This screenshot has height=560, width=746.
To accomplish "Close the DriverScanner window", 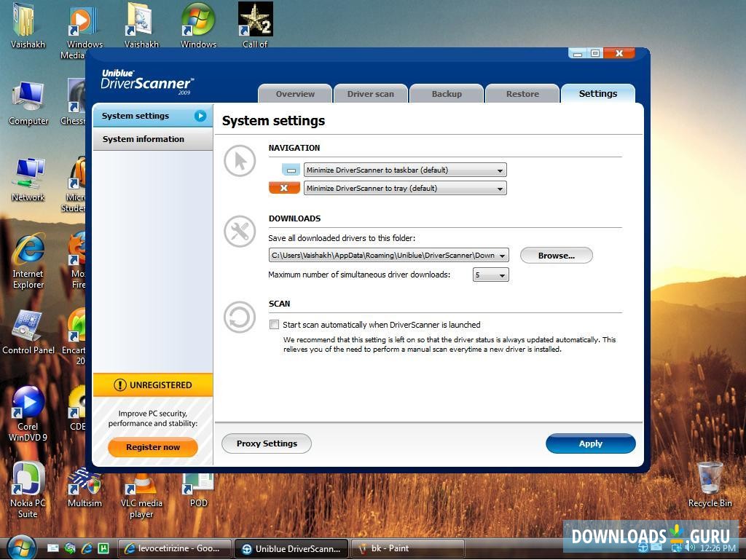I will click(x=619, y=53).
